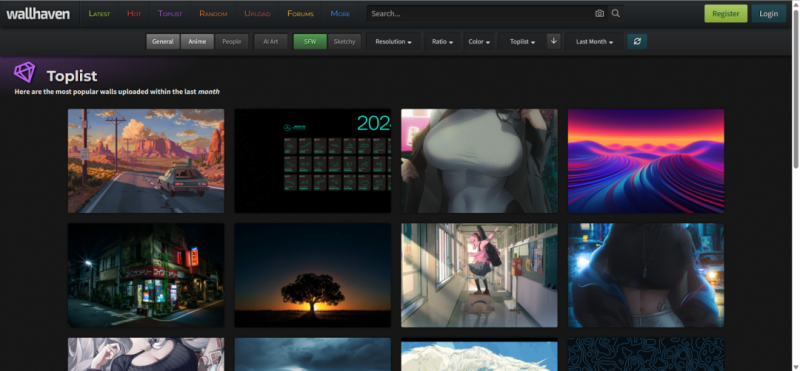Enable the People category filter

[232, 41]
